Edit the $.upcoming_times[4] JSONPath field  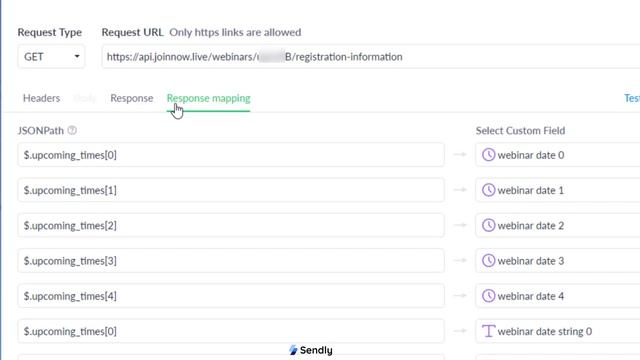coord(231,296)
